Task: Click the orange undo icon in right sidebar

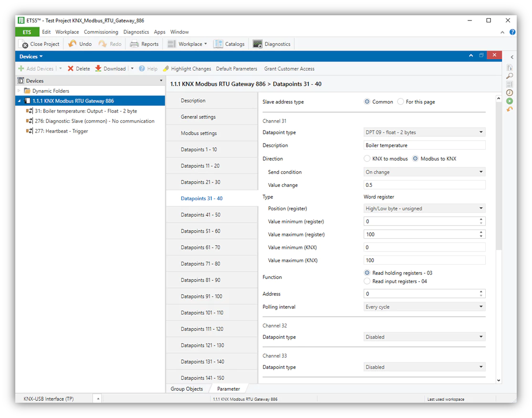Action: pyautogui.click(x=510, y=109)
